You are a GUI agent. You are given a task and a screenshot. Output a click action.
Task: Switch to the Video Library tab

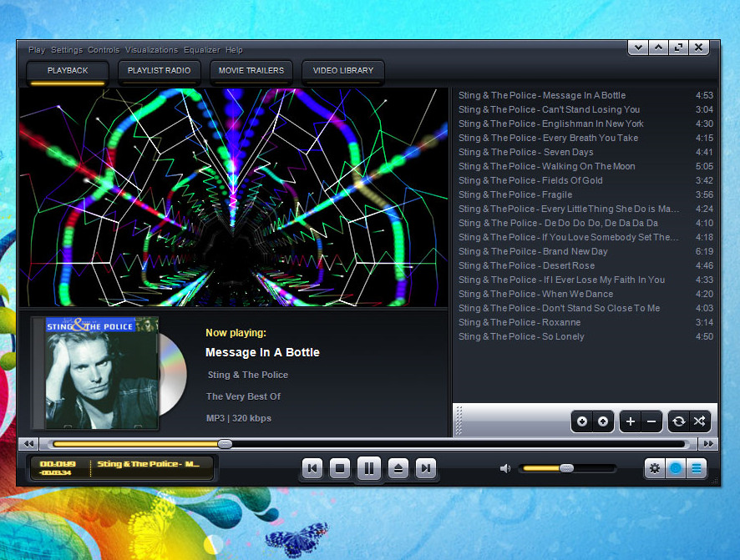pos(343,72)
